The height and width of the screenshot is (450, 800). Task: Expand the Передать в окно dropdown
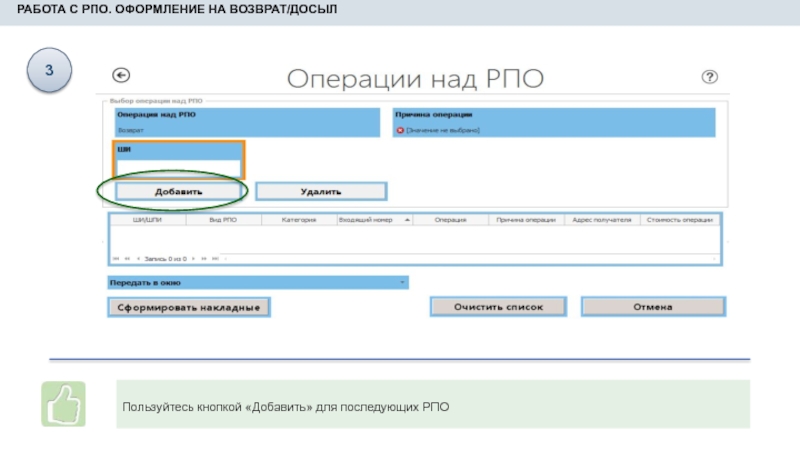click(403, 283)
